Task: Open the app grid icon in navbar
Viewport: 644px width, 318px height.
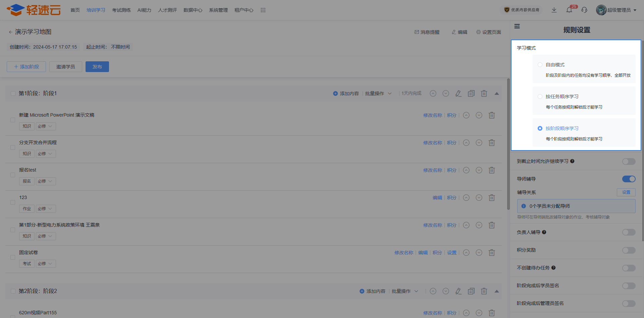Action: point(263,10)
